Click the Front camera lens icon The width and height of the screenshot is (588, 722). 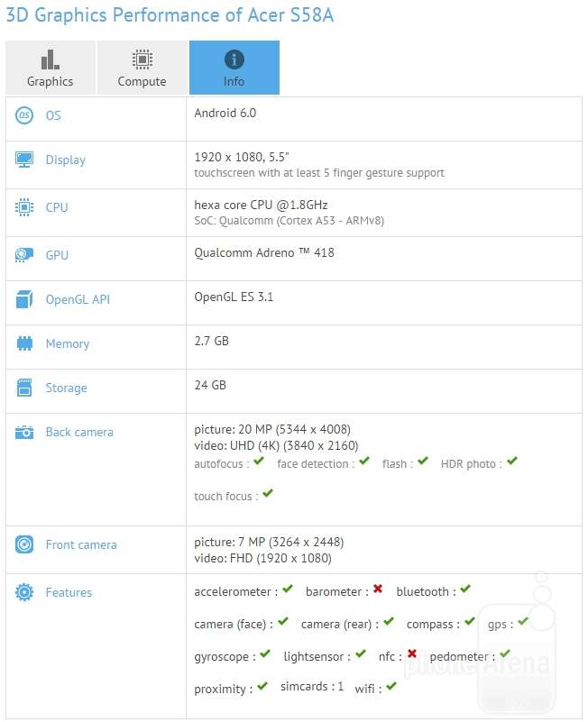click(24, 544)
